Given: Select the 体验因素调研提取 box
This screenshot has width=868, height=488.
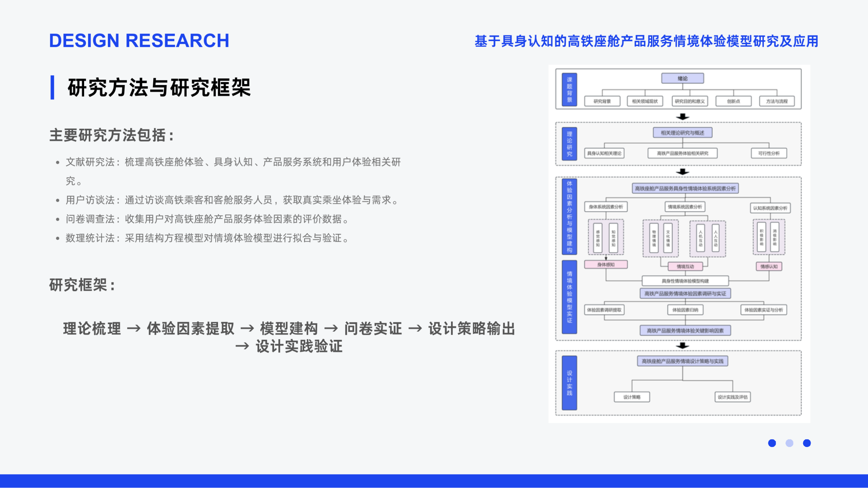Looking at the screenshot, I should [x=604, y=310].
